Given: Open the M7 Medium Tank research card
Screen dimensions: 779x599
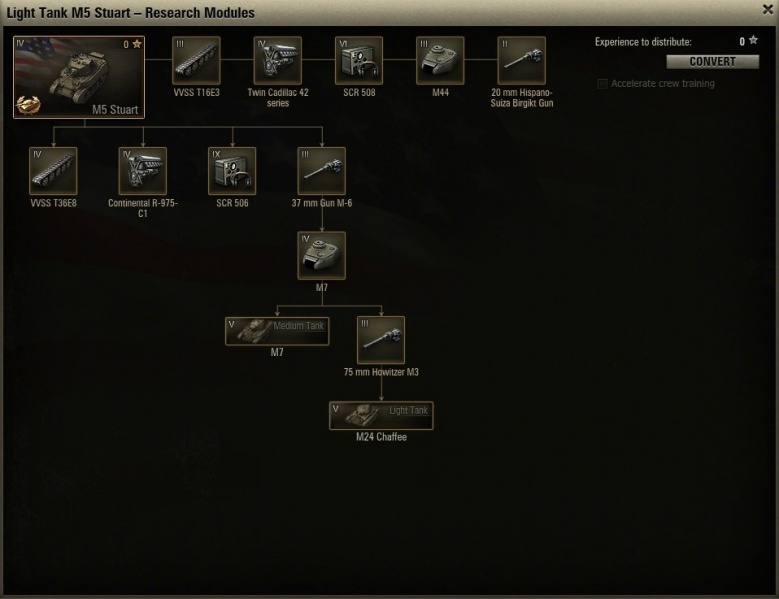Looking at the screenshot, I should coord(277,331).
